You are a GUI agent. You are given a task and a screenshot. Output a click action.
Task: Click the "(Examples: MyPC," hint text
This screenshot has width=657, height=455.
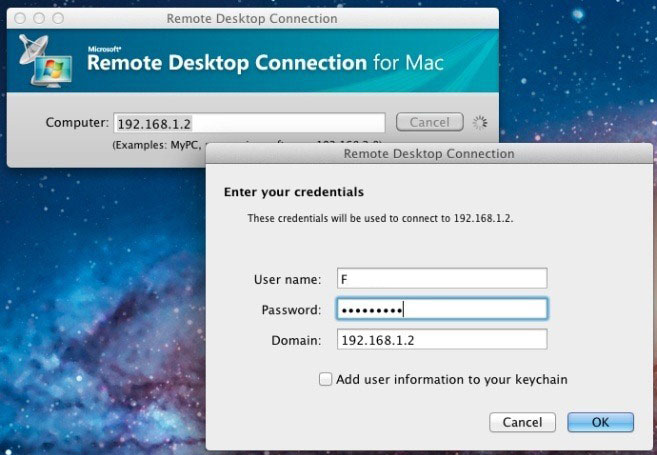(x=157, y=145)
